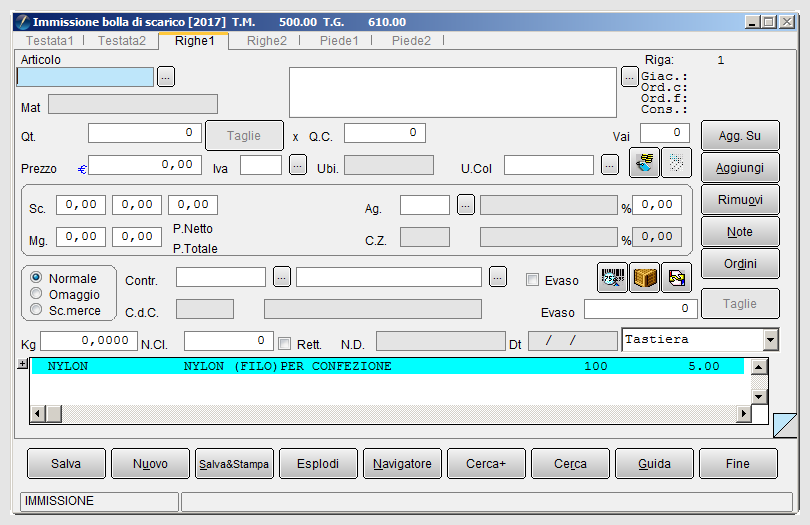The height and width of the screenshot is (525, 810).
Task: Click the application icon in the title bar
Action: tap(22, 22)
